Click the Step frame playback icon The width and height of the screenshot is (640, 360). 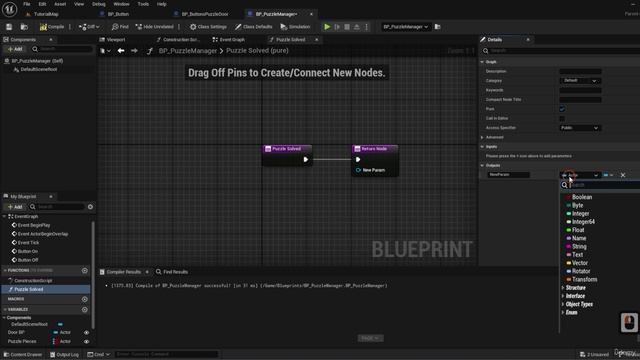click(337, 27)
